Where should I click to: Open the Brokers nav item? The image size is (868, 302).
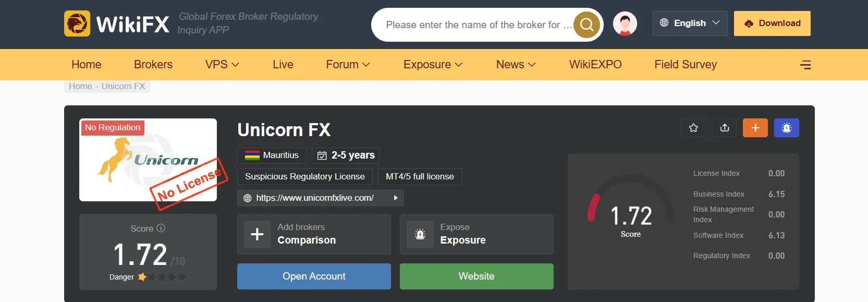point(153,65)
